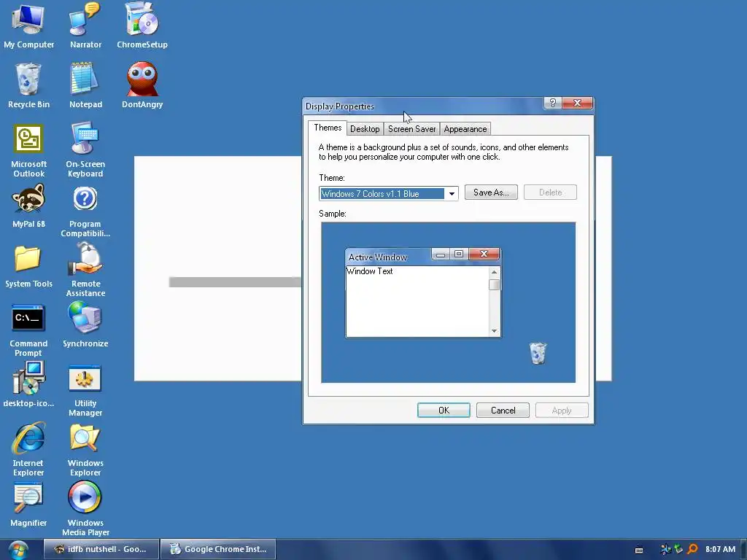Image resolution: width=747 pixels, height=560 pixels.
Task: Select the DontAngry game icon
Action: (x=142, y=85)
